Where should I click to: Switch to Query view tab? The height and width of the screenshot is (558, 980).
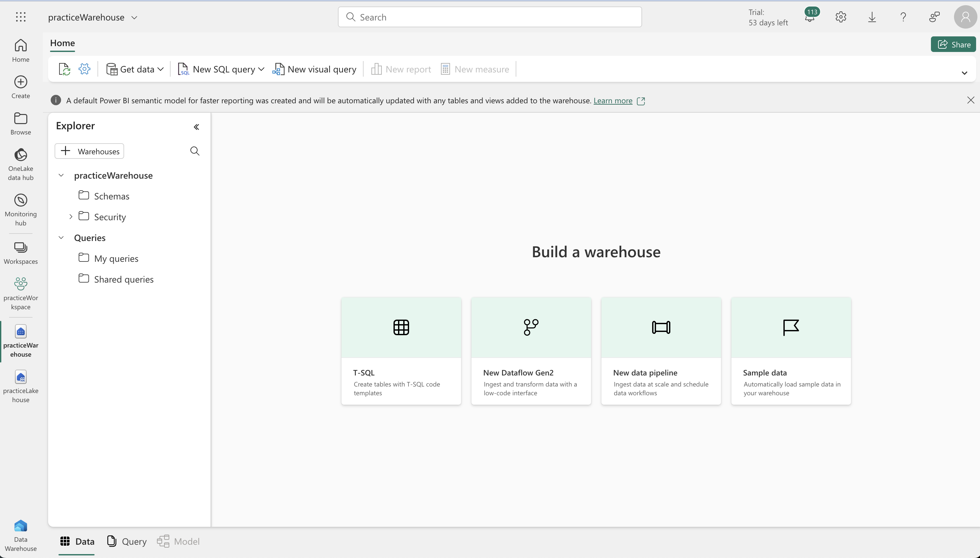tap(127, 541)
